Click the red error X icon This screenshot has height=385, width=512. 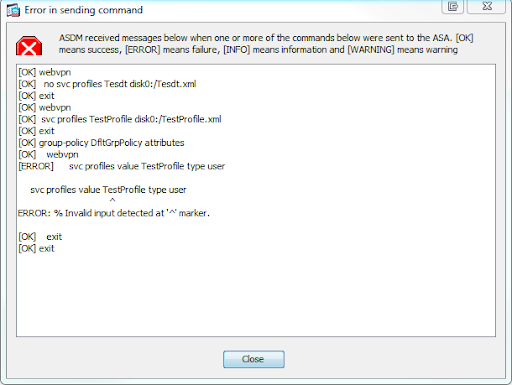pyautogui.click(x=29, y=46)
